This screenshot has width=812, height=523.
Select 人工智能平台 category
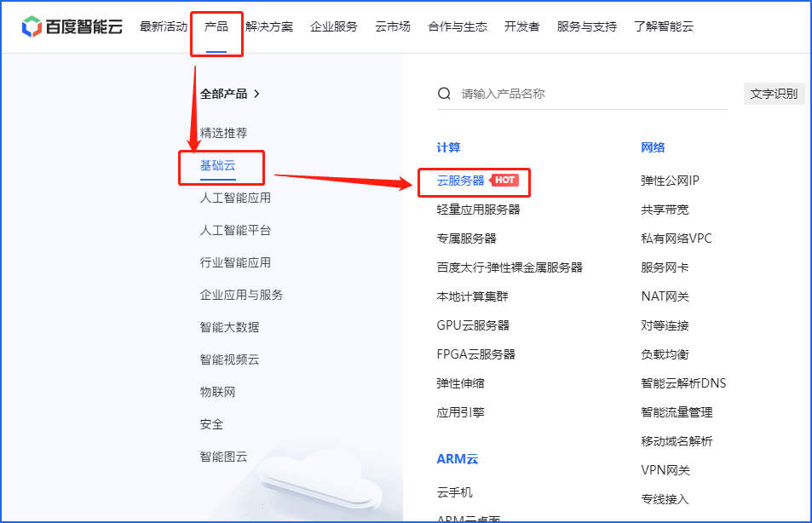(236, 231)
